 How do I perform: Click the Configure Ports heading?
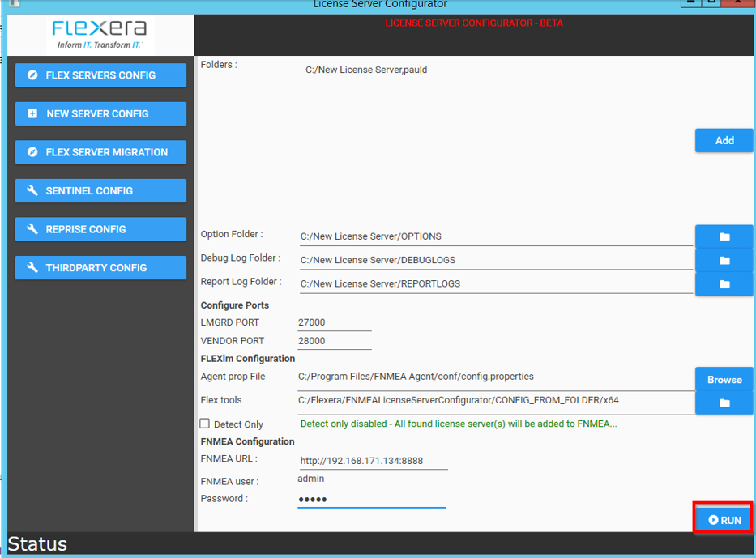[x=235, y=305]
